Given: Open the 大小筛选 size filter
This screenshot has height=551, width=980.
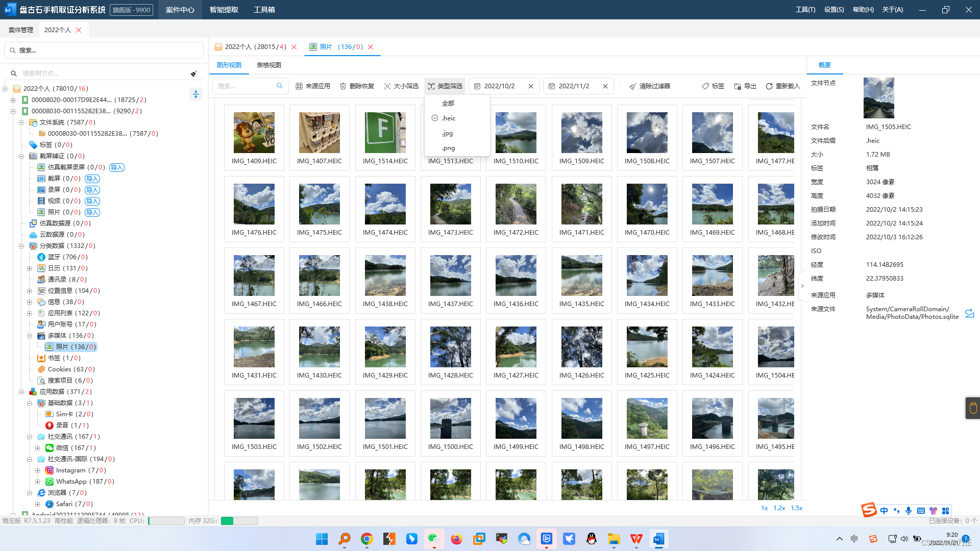Looking at the screenshot, I should pyautogui.click(x=387, y=86).
